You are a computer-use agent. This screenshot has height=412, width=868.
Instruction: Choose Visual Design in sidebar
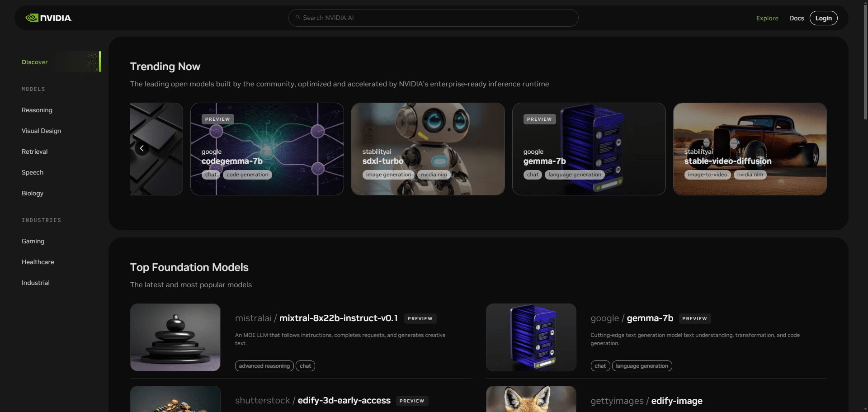click(41, 131)
